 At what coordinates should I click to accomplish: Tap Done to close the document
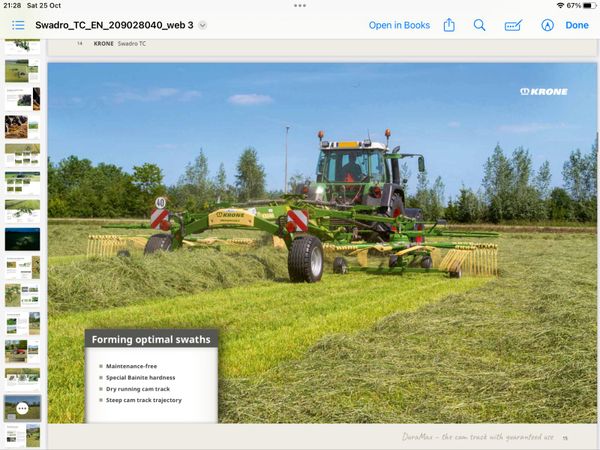coord(577,25)
